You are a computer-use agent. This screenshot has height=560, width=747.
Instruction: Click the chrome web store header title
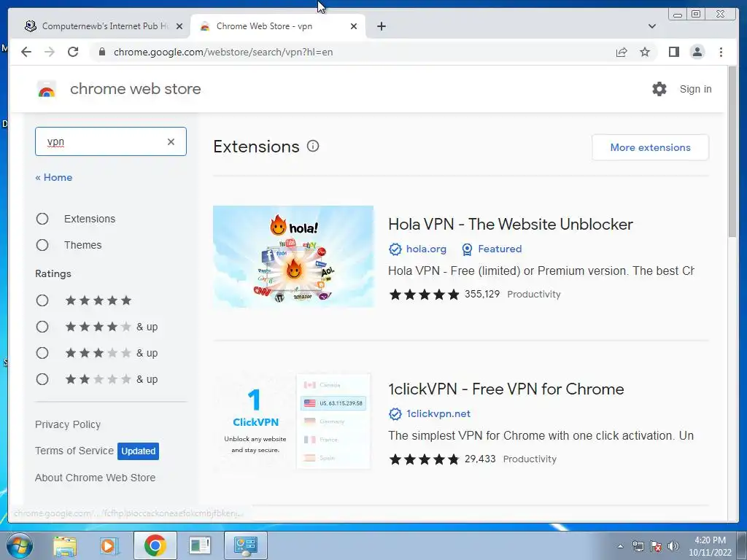coord(135,89)
